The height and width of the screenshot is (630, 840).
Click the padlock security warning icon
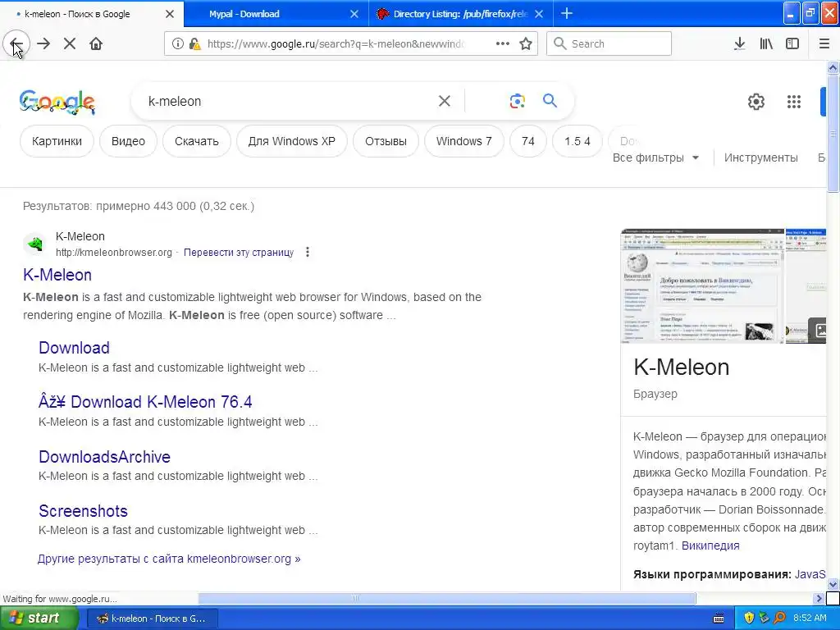click(195, 44)
